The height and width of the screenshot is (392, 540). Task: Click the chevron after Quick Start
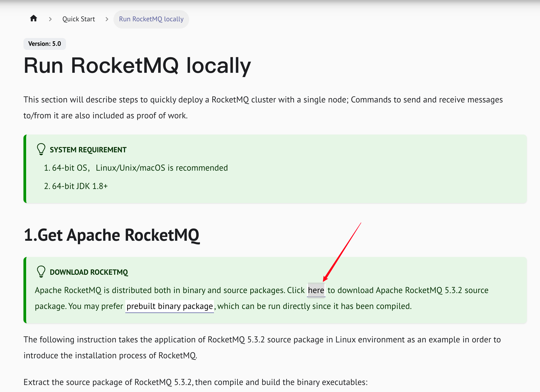point(107,19)
